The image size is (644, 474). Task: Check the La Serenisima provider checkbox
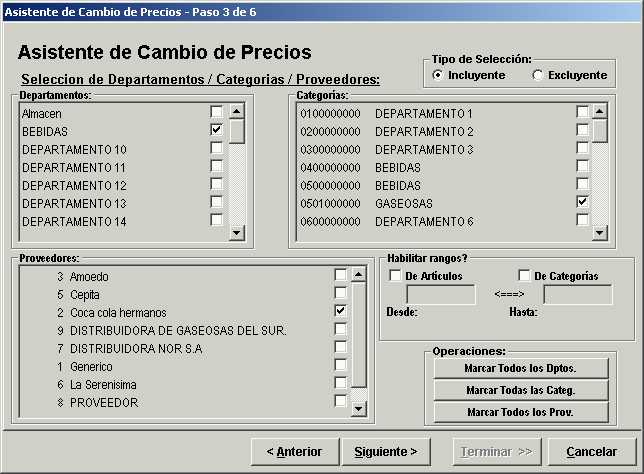coord(340,384)
